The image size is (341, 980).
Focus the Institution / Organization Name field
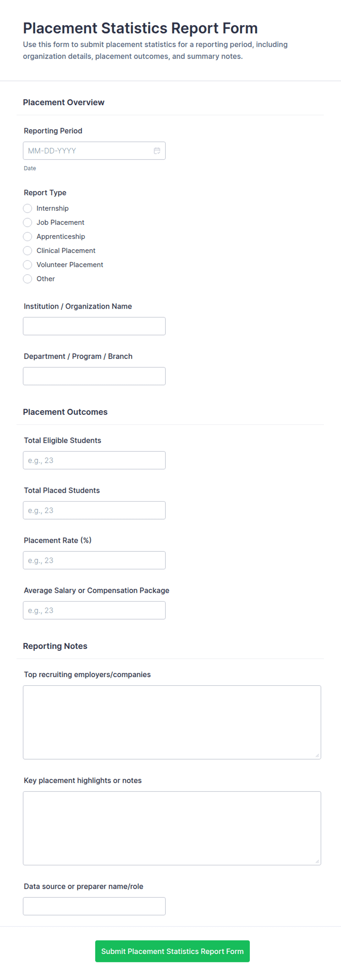tap(94, 326)
